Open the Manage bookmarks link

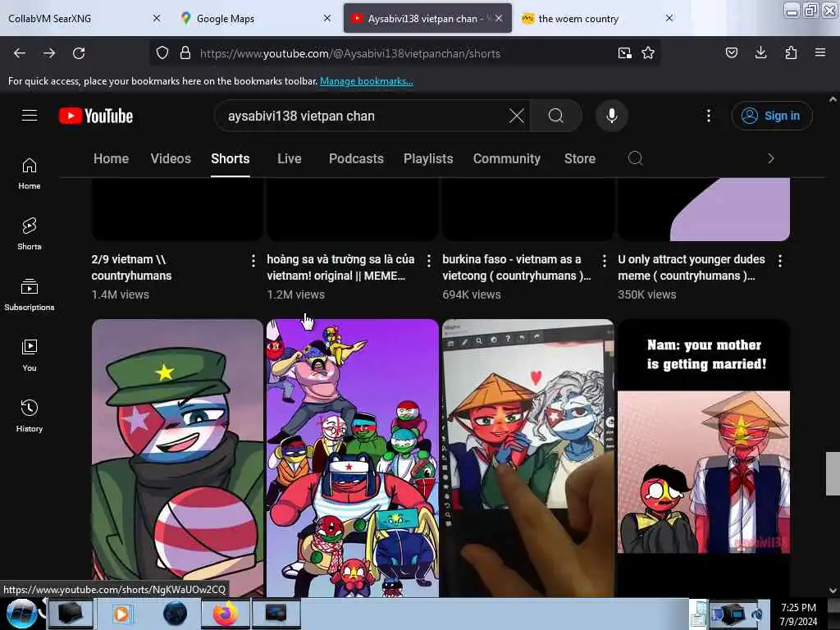pos(367,81)
